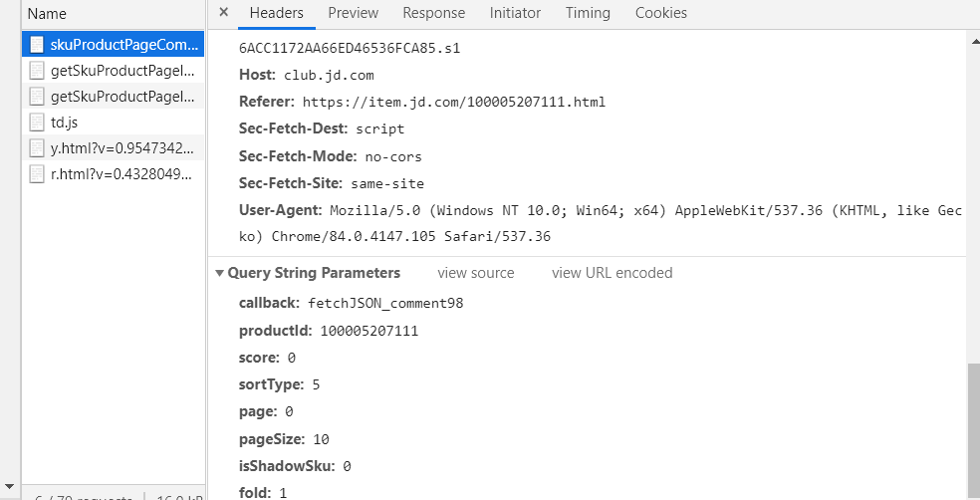980x500 pixels.
Task: Click the view source link
Action: (476, 273)
